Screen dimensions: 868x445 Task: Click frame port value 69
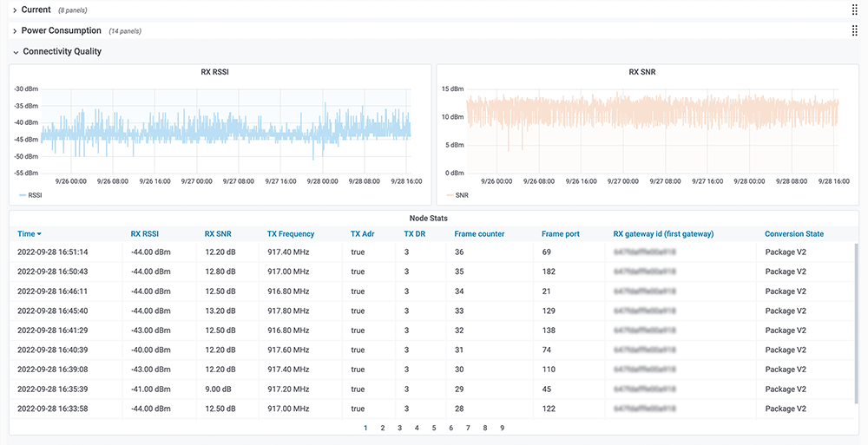[546, 252]
